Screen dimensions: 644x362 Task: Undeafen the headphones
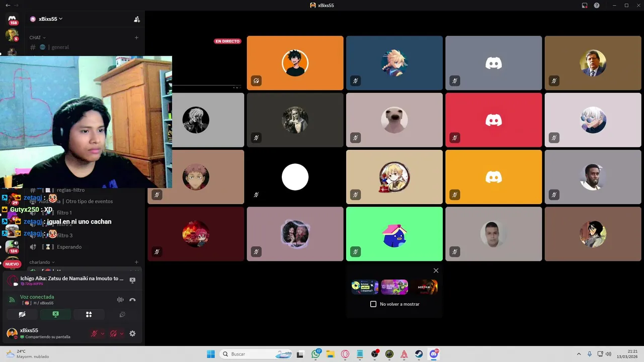pyautogui.click(x=113, y=333)
